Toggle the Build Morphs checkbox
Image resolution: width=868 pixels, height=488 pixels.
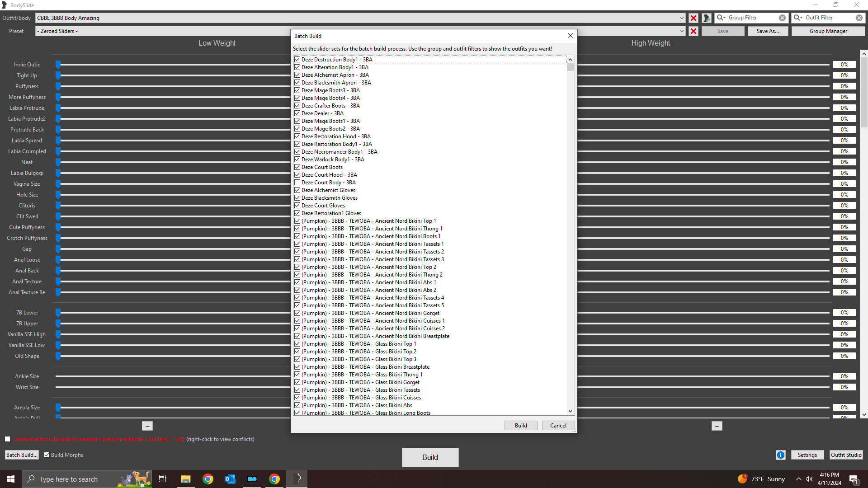coord(47,455)
